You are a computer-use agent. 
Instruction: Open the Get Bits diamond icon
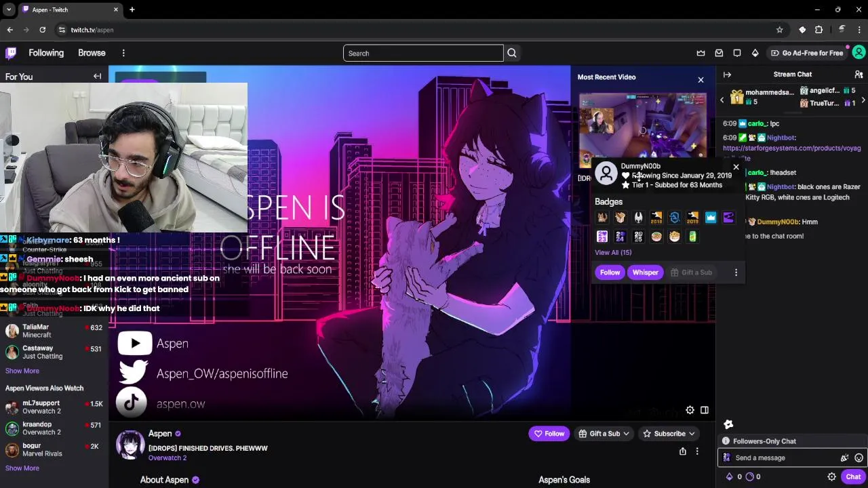point(755,53)
